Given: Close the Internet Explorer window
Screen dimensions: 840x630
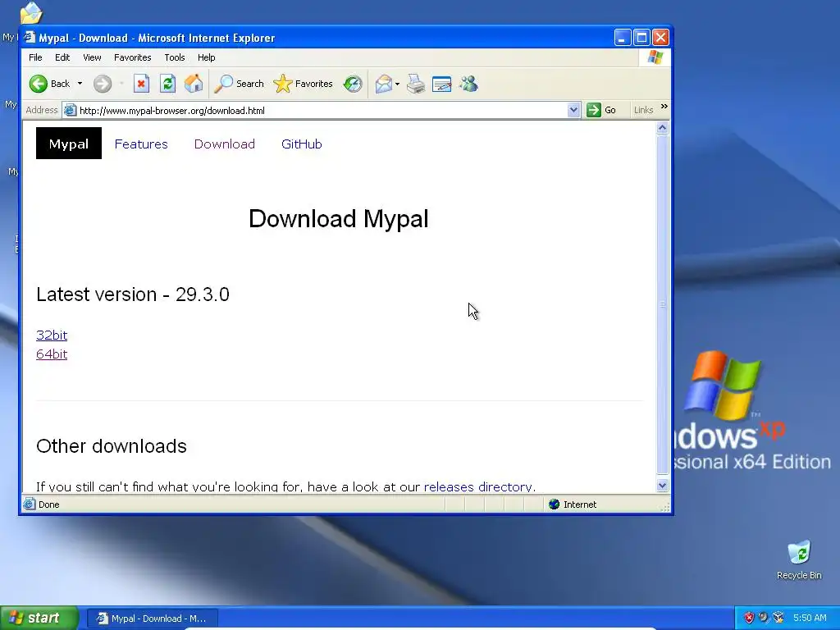Looking at the screenshot, I should coord(660,38).
